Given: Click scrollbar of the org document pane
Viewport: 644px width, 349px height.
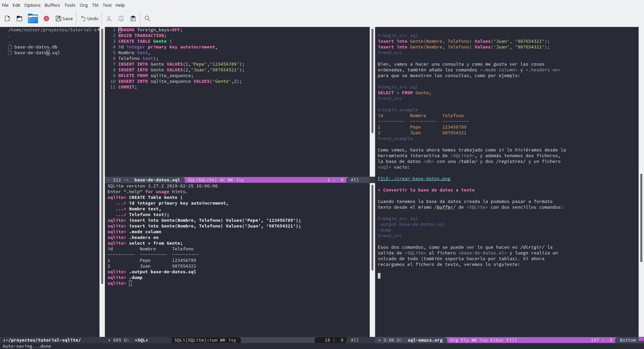Looking at the screenshot, I should (641, 218).
